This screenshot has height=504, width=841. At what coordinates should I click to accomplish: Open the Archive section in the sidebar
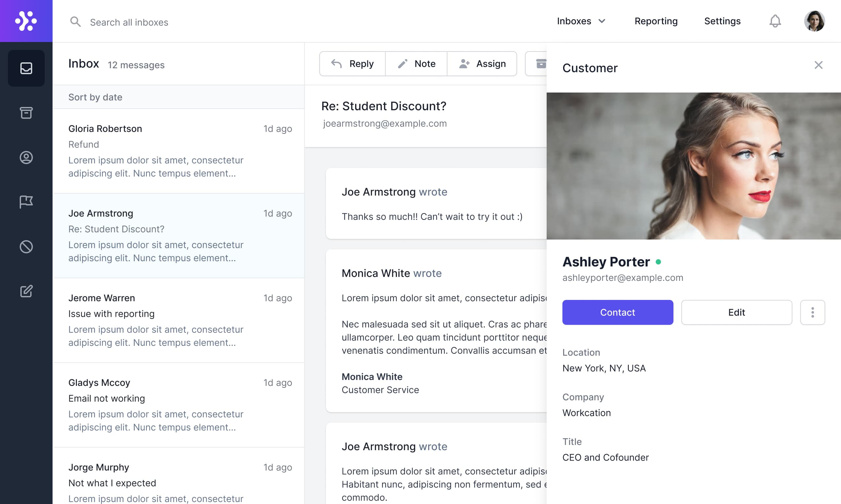point(26,113)
